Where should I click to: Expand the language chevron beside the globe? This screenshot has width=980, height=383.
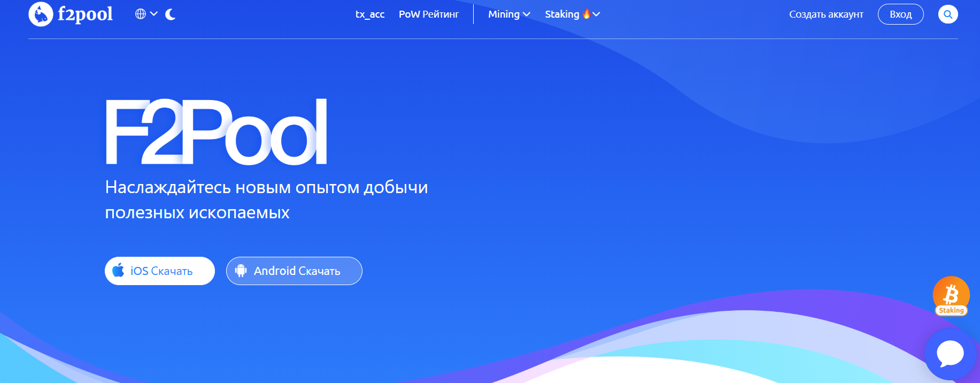coord(154,14)
